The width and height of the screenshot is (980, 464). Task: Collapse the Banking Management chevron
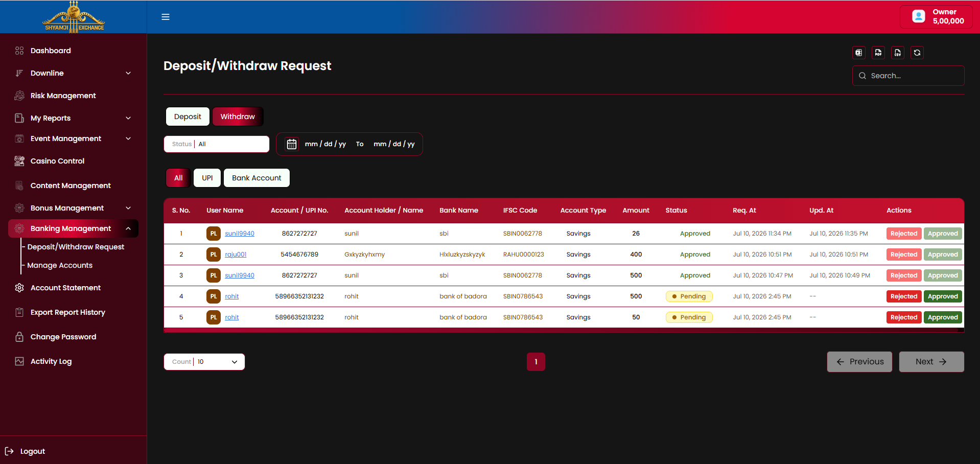[128, 228]
